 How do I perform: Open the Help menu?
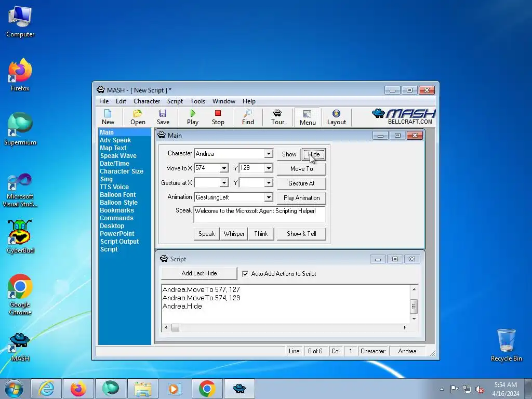click(x=249, y=101)
